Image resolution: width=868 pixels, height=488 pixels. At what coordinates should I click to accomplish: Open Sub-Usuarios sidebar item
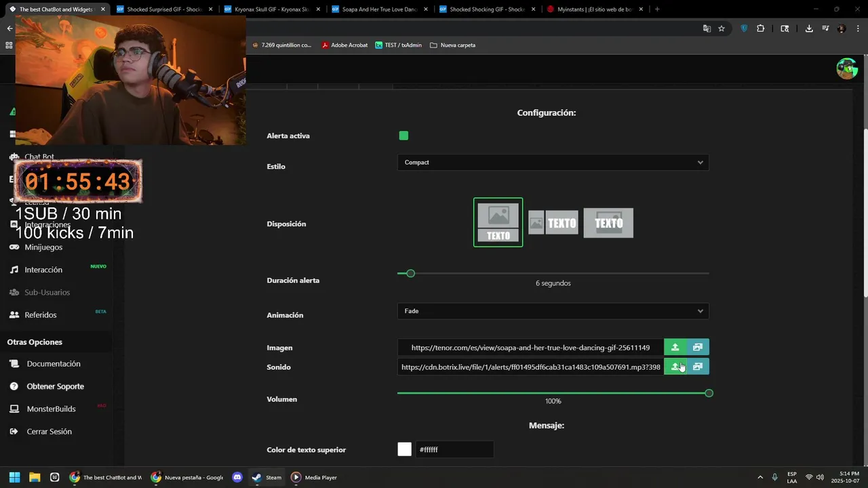pyautogui.click(x=47, y=292)
